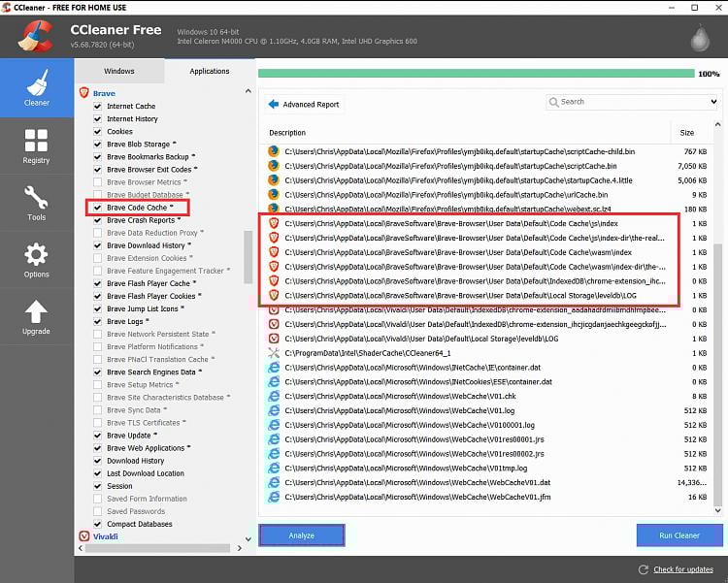
Task: Enable Brave Browser Metrics checkbox
Action: 97,182
